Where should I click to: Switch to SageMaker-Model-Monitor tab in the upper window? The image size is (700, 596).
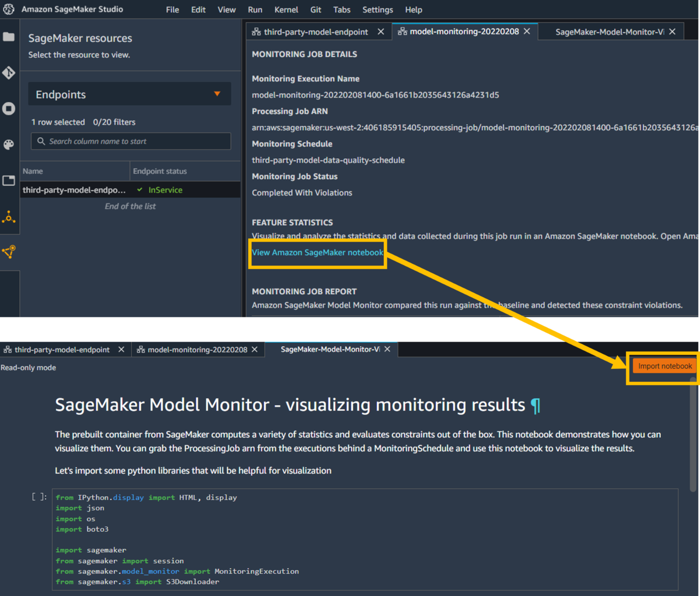coord(610,32)
